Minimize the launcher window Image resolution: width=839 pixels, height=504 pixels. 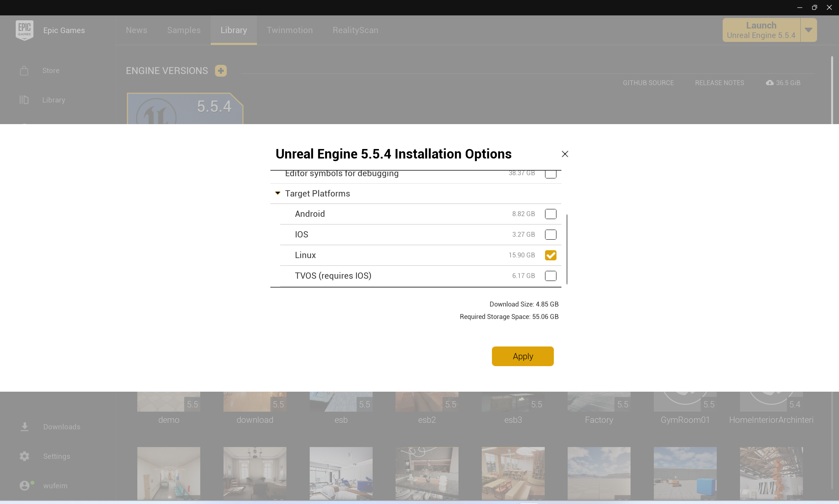coord(800,8)
